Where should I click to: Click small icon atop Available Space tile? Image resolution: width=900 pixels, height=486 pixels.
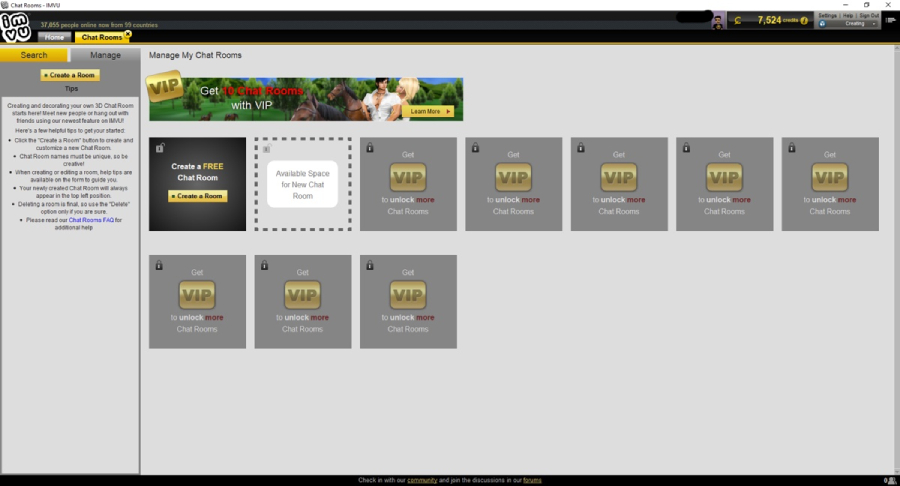click(x=266, y=149)
